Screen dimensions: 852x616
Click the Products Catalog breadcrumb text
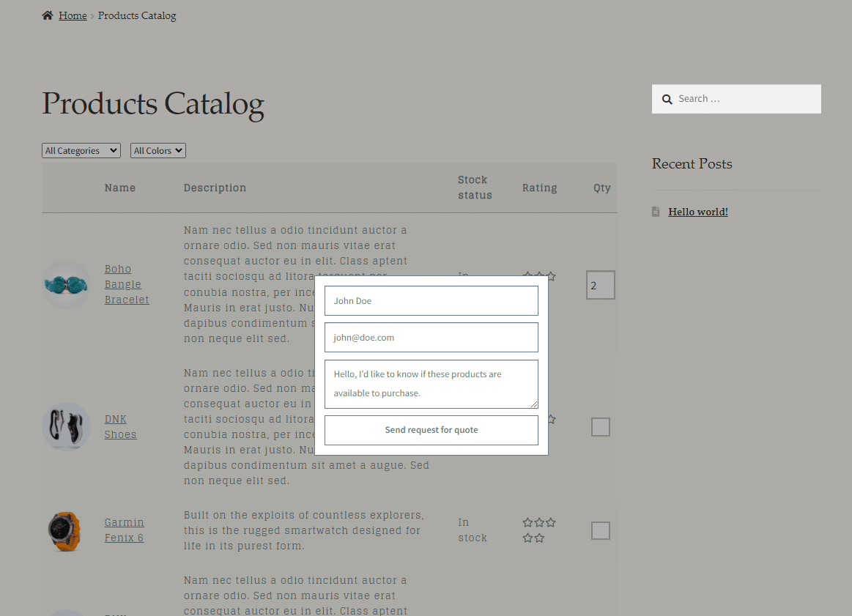[x=137, y=16]
